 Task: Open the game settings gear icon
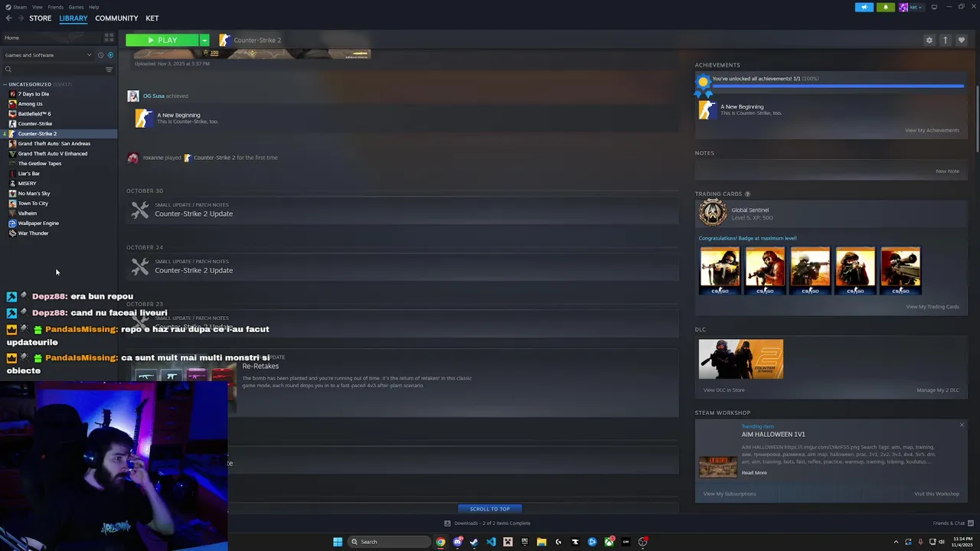pos(929,41)
